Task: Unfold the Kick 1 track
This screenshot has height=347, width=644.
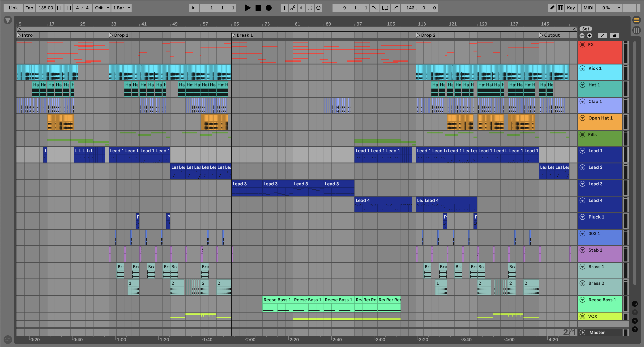Action: [582, 68]
